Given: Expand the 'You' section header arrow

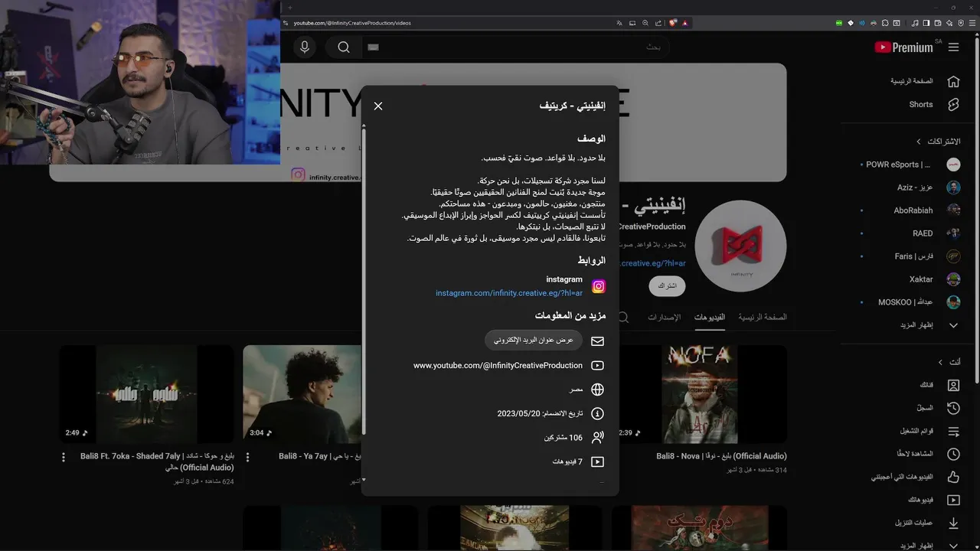Looking at the screenshot, I should (x=940, y=362).
